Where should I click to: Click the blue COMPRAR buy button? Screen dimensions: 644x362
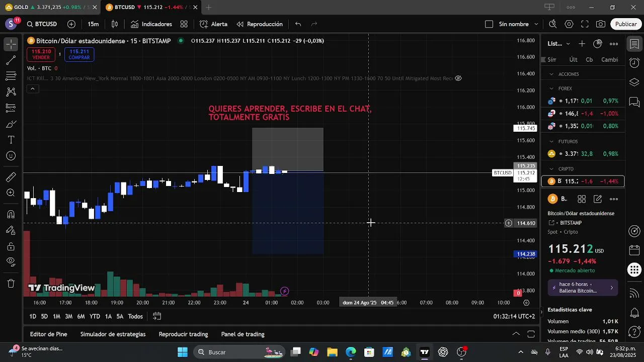79,54
